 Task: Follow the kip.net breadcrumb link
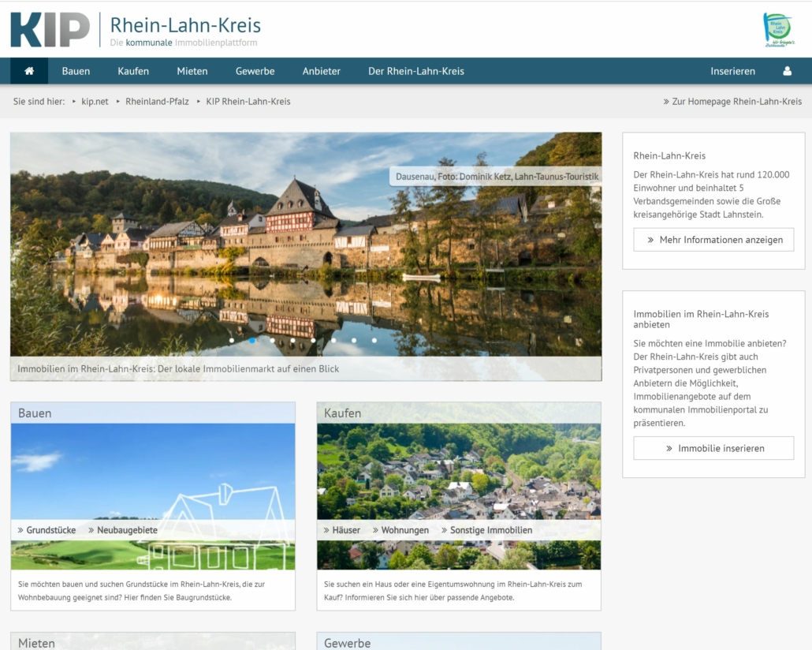coord(95,102)
